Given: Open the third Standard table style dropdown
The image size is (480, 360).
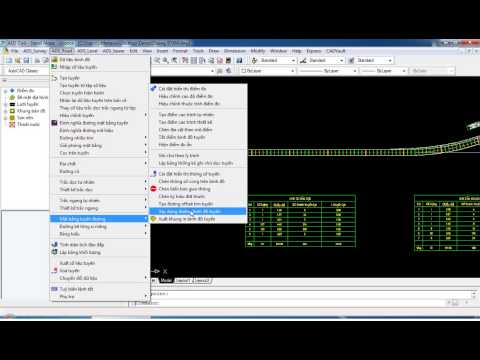Looking at the screenshot, I should (x=390, y=60).
